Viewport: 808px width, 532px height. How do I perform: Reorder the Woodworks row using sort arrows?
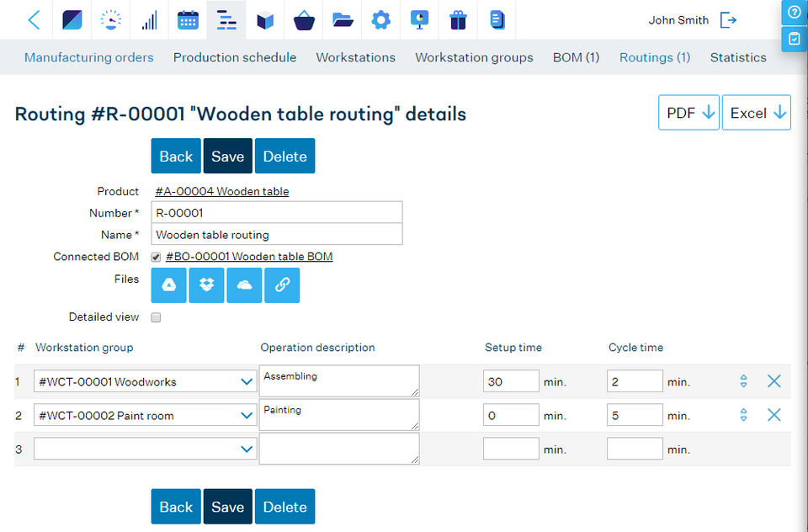[x=743, y=381]
